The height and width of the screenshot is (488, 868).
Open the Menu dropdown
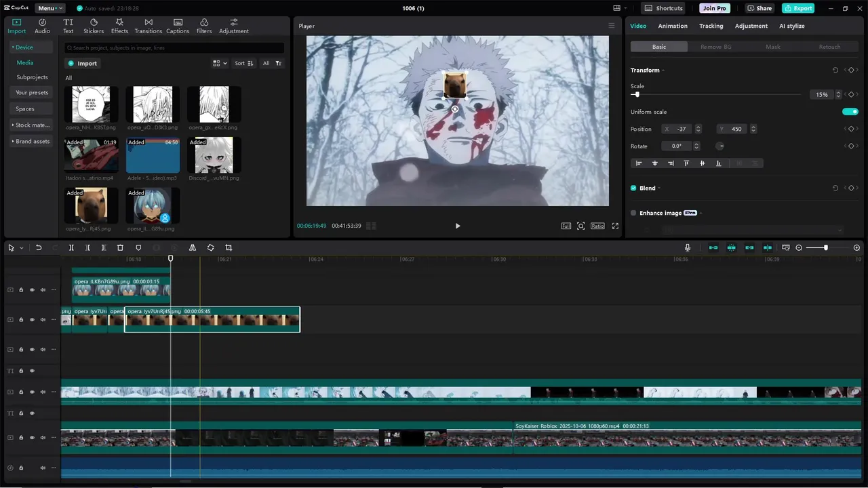click(50, 8)
